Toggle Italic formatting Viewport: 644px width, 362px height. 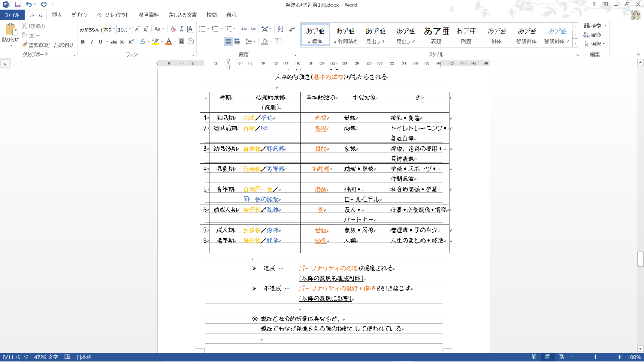[92, 42]
